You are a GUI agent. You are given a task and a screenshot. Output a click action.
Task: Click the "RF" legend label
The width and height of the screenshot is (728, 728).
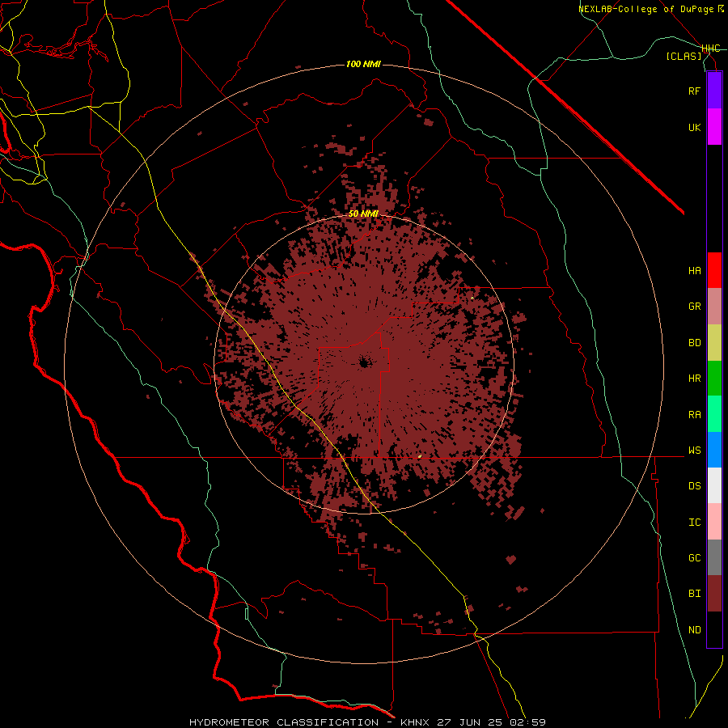[x=694, y=91]
